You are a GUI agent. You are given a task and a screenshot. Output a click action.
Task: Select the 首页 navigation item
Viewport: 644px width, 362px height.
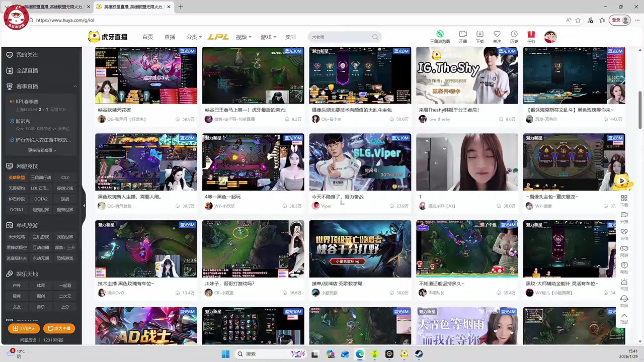pos(147,37)
